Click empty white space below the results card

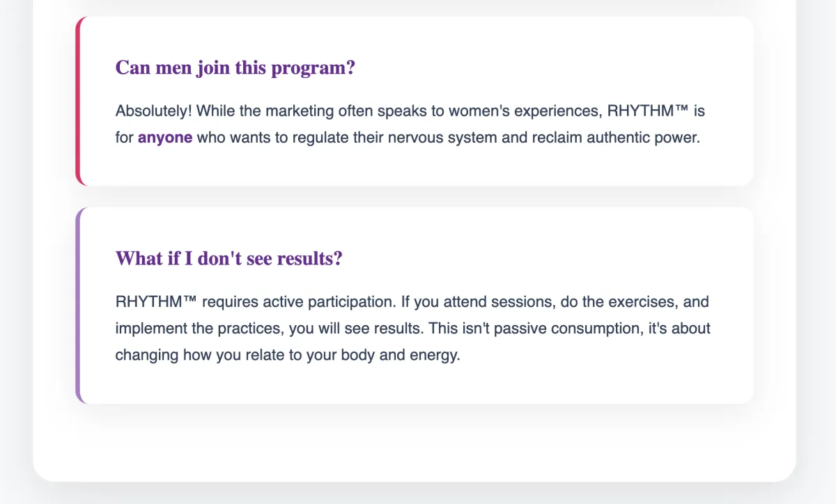pos(415,442)
